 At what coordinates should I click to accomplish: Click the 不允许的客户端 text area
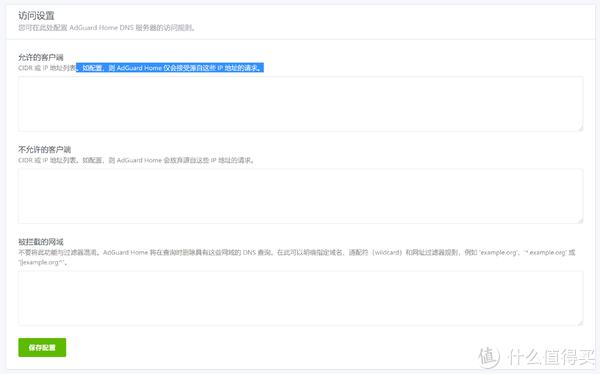tap(301, 196)
